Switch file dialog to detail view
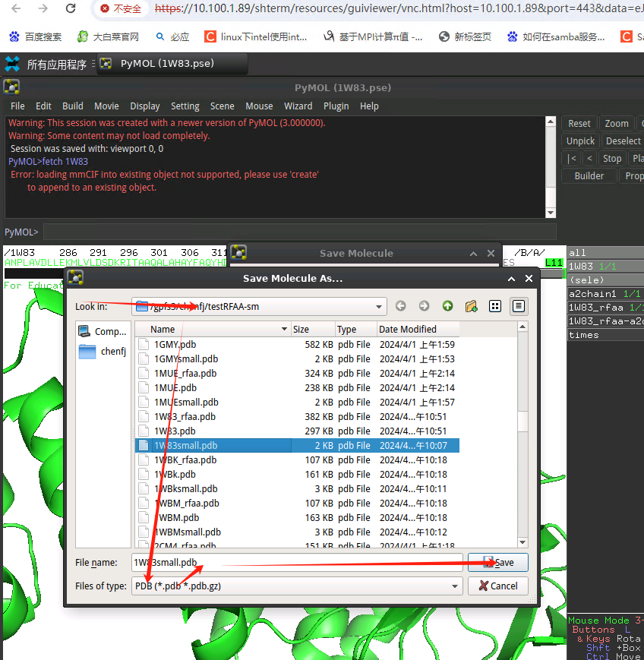 [x=519, y=306]
